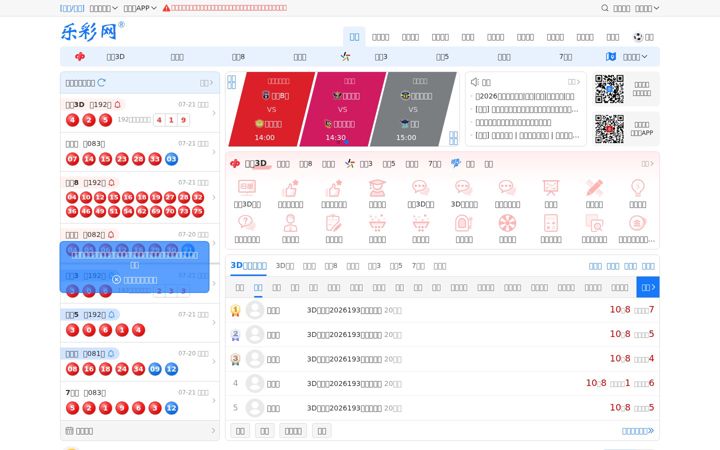Click the bell icon beside 3D issue 192
Image resolution: width=720 pixels, height=450 pixels.
point(118,104)
